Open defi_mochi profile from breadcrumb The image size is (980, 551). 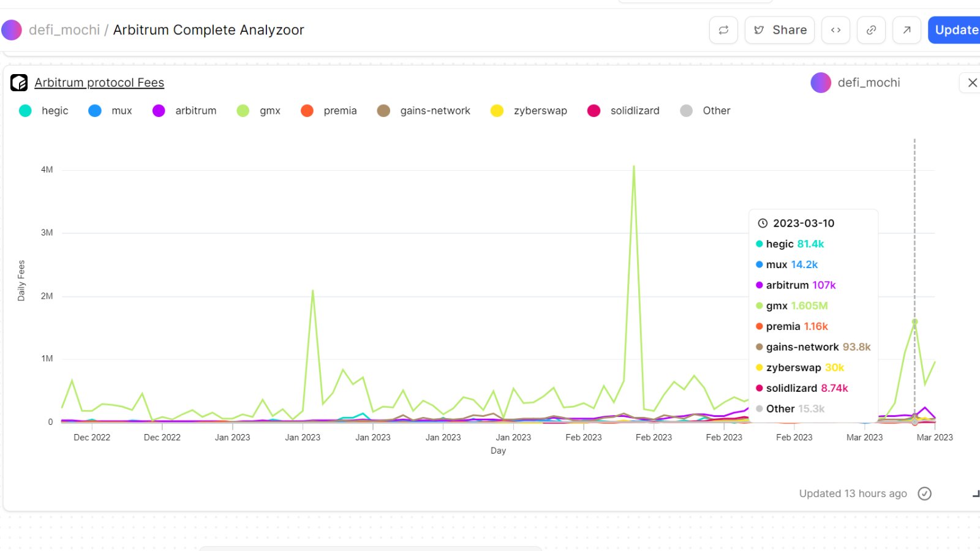tap(64, 30)
